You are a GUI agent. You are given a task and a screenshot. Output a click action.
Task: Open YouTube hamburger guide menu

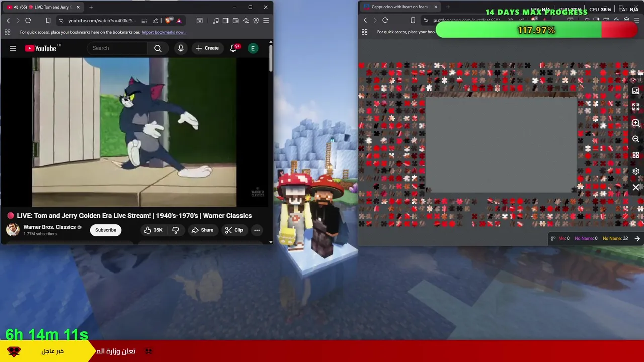(x=13, y=48)
